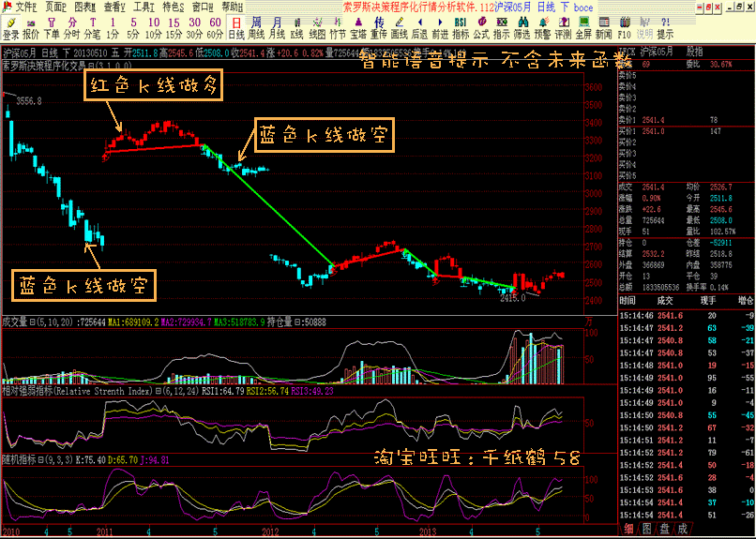Expand 成交量 volume indicator parameters box
The height and width of the screenshot is (539, 756).
tap(32, 322)
